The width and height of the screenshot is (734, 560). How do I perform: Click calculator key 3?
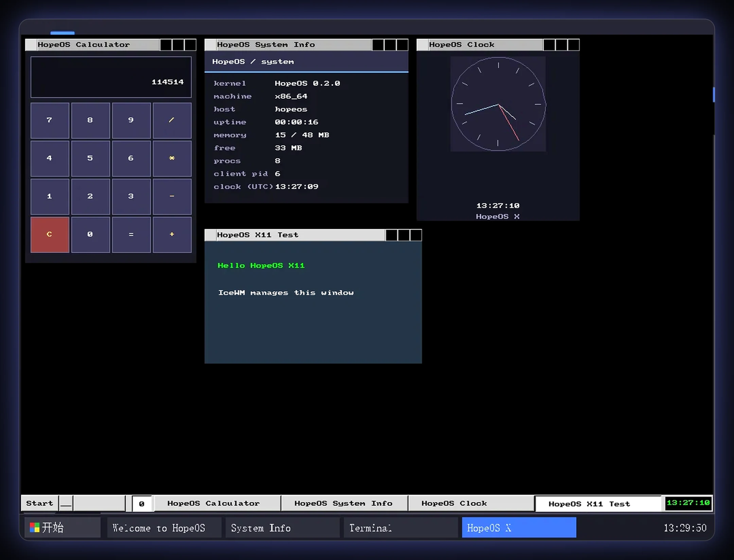(131, 196)
